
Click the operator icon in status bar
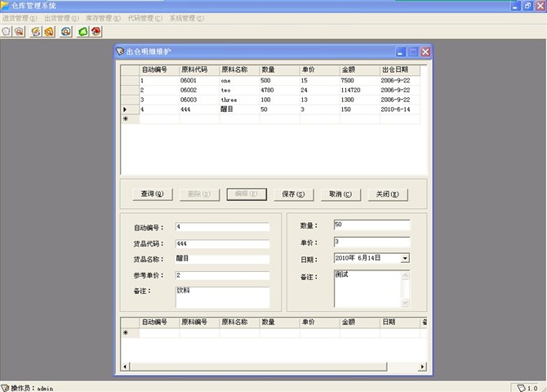(5, 388)
